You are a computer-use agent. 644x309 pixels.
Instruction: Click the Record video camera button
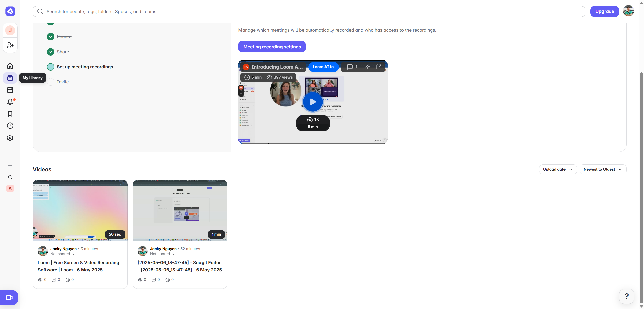pyautogui.click(x=9, y=298)
